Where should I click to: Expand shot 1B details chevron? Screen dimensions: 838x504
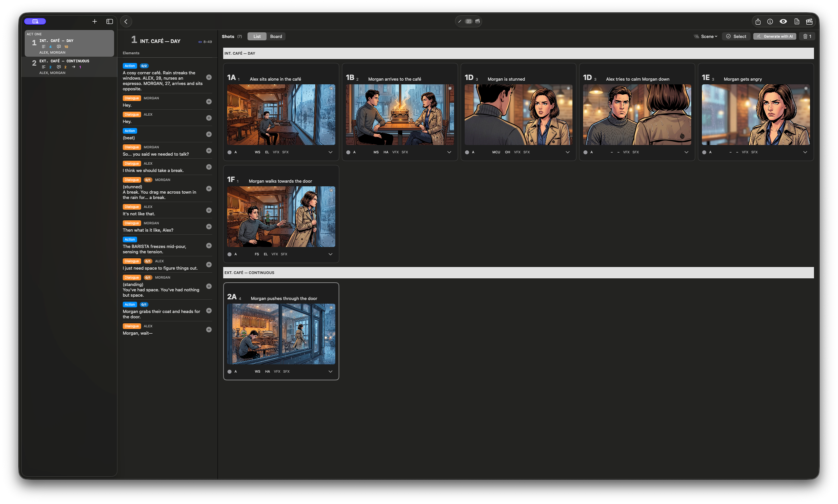(449, 152)
